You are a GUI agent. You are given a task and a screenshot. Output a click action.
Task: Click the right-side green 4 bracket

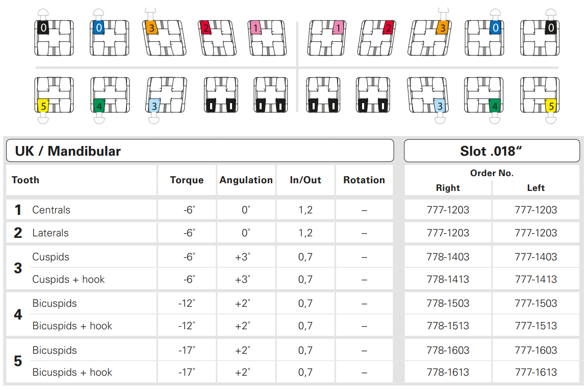point(483,95)
